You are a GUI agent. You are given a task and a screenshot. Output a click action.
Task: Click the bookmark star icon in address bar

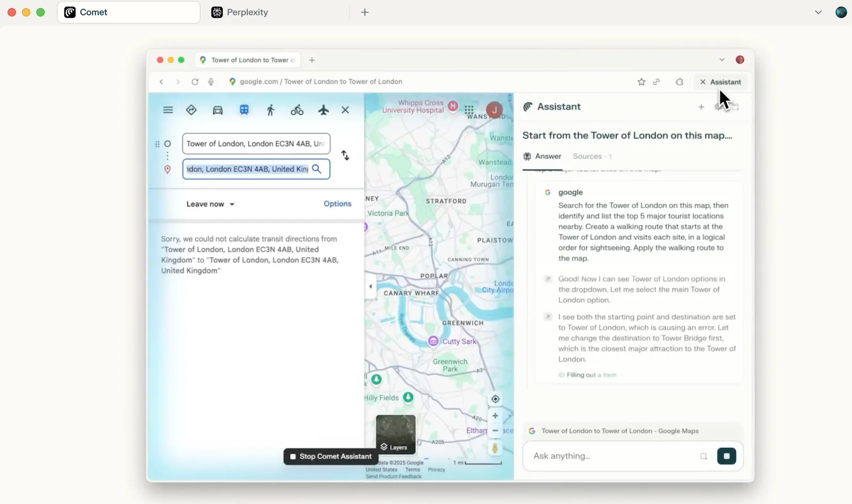(x=641, y=82)
